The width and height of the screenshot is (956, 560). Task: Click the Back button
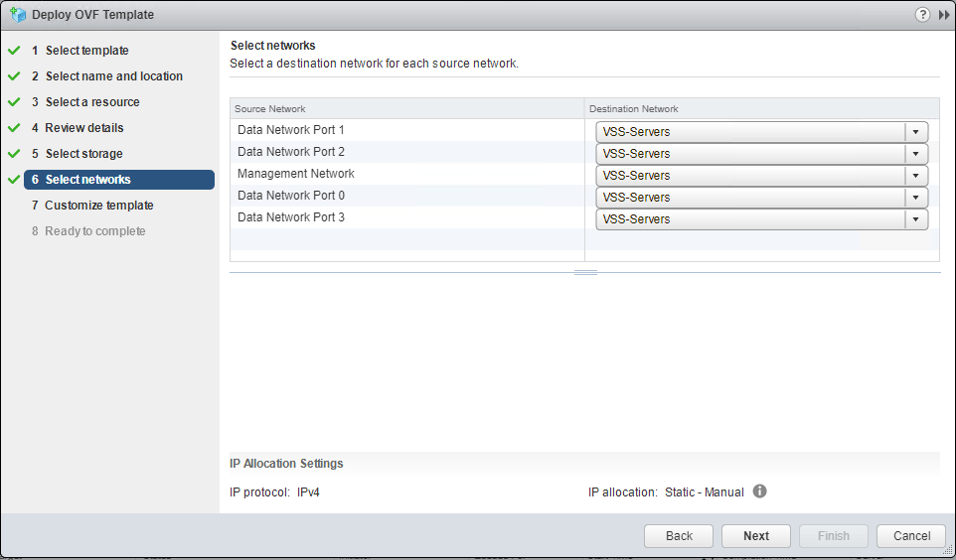pos(679,536)
